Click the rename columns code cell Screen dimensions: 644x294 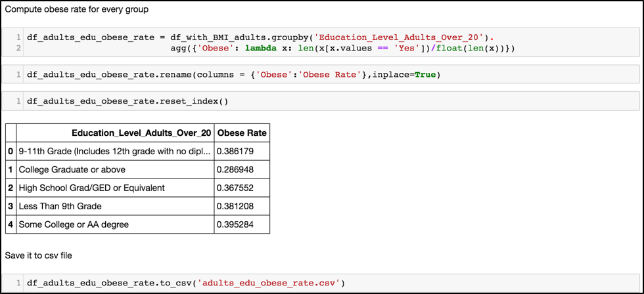[321, 75]
